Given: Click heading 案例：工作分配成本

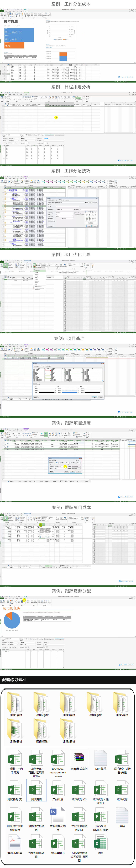Looking at the screenshot, I should coord(71,4).
